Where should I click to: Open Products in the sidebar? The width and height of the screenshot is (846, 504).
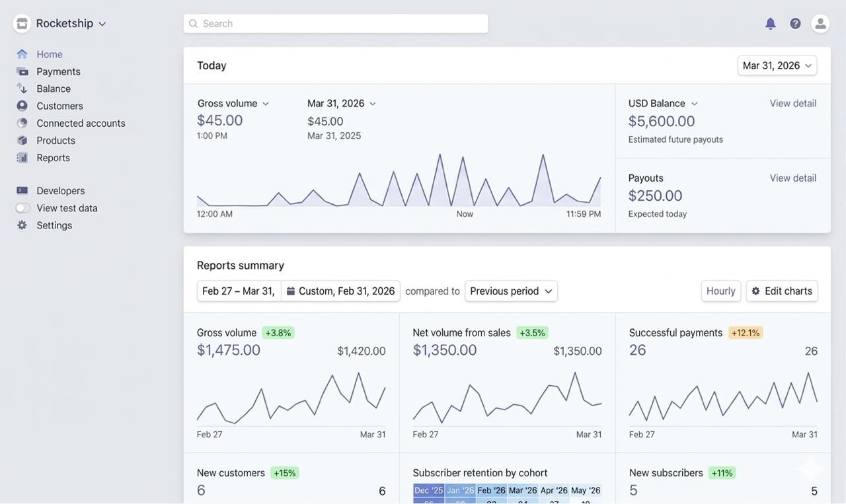point(56,140)
